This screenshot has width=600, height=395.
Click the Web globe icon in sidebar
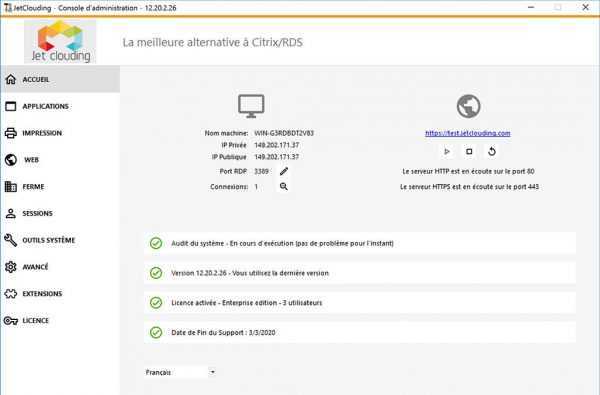point(11,160)
